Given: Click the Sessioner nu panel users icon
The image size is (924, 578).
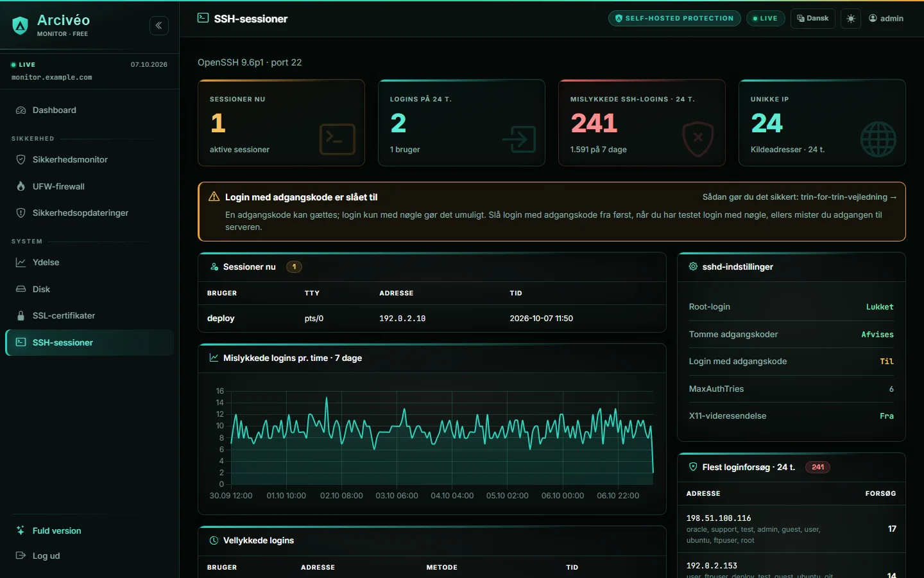Looking at the screenshot, I should point(214,267).
